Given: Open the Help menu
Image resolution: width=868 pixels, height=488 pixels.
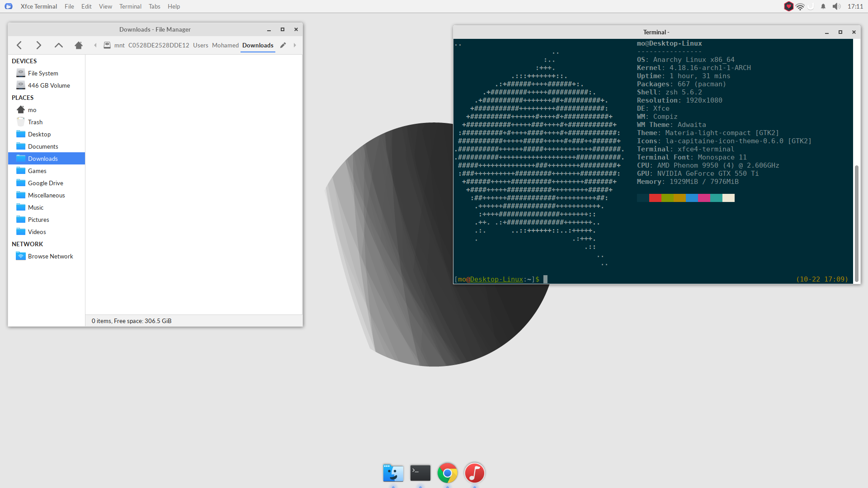Looking at the screenshot, I should click(x=174, y=6).
